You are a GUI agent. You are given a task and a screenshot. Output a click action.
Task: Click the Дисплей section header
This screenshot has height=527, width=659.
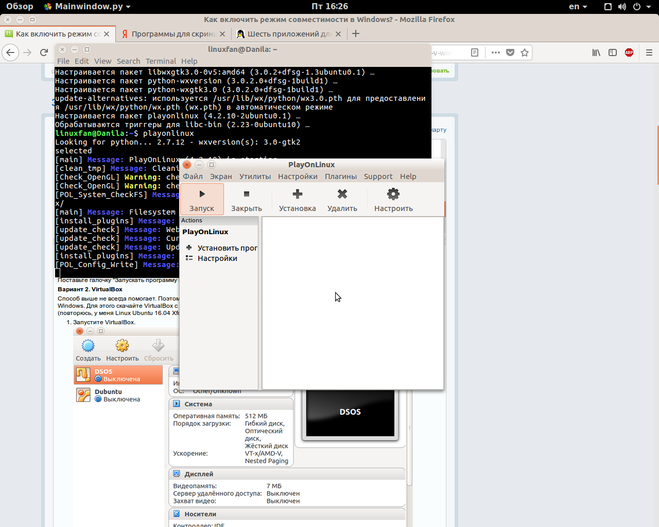click(287, 474)
